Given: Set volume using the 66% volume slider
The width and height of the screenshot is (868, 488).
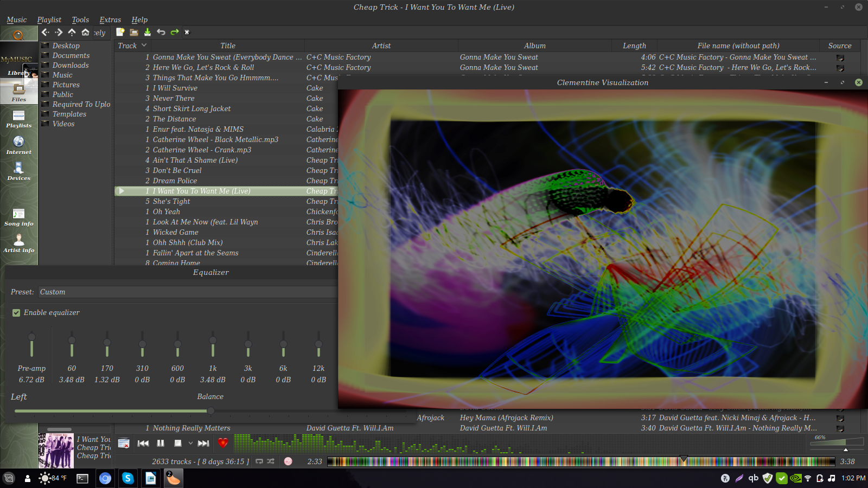Looking at the screenshot, I should [836, 442].
